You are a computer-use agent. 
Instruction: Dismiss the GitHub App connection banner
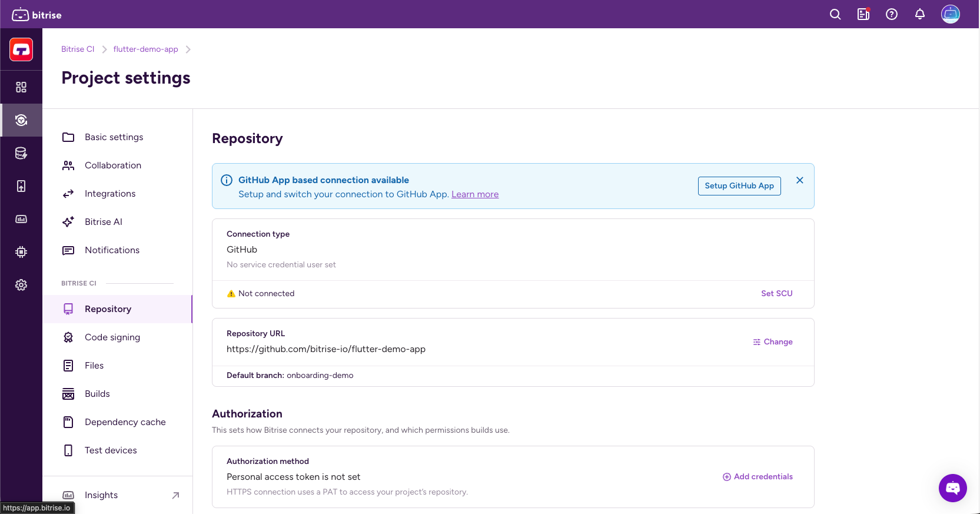[800, 180]
